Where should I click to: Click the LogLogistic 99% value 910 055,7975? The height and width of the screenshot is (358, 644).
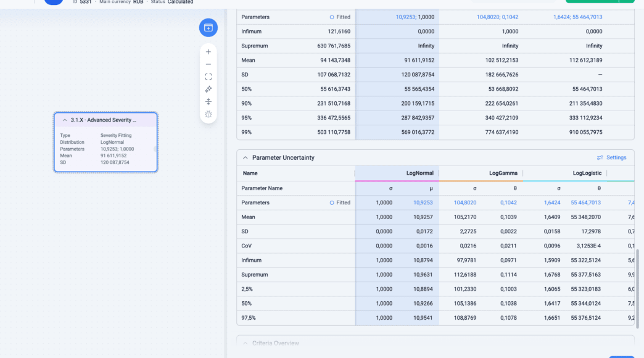[585, 132]
